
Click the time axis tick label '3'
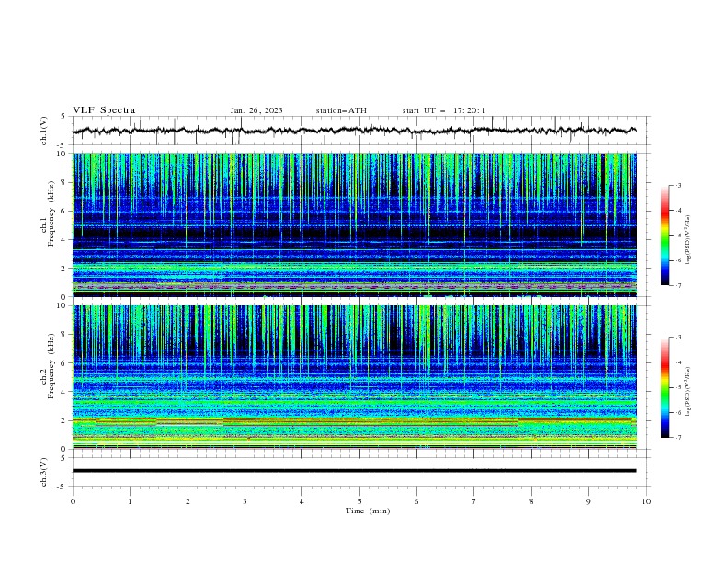245,501
